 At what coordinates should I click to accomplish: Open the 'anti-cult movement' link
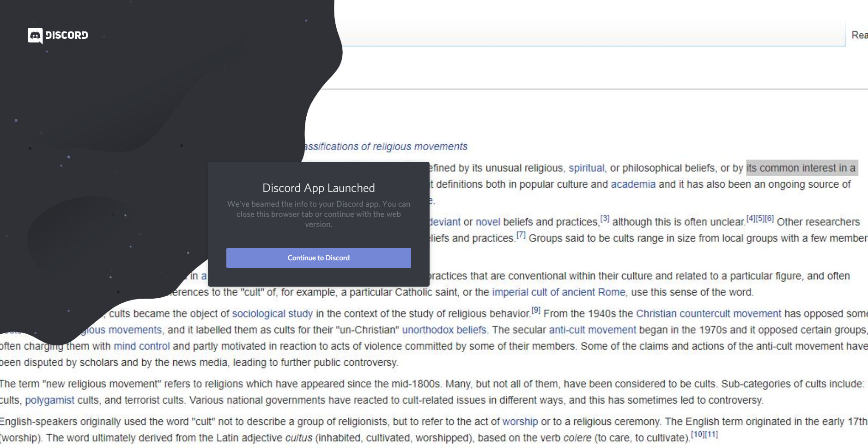[592, 330]
